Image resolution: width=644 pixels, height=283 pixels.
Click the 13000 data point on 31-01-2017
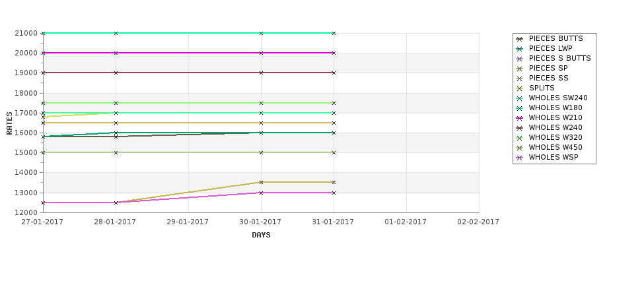[x=334, y=193]
